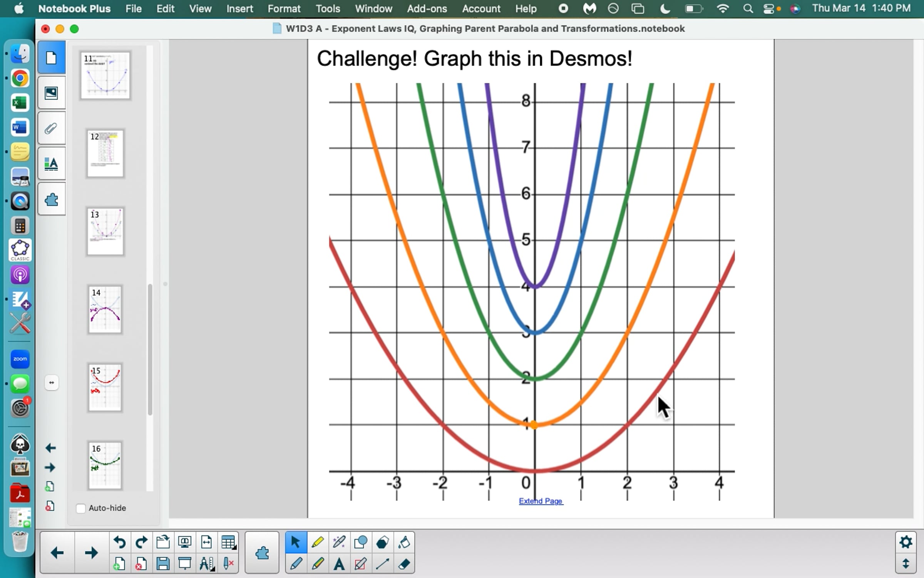This screenshot has width=924, height=578.
Task: Expand the Table insert dropdown
Action: [x=228, y=542]
